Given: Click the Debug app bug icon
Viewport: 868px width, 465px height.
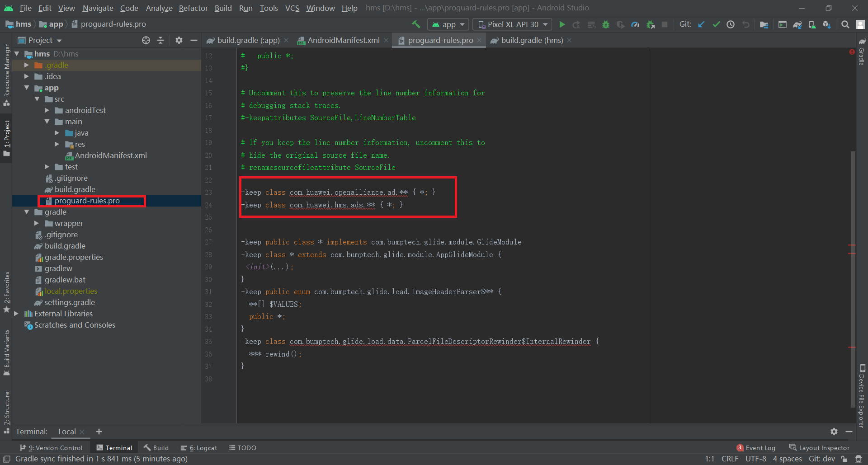Looking at the screenshot, I should pos(606,24).
